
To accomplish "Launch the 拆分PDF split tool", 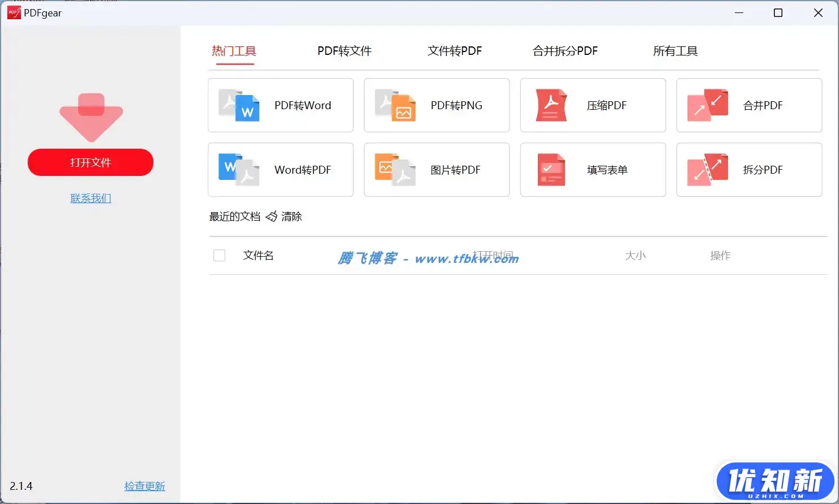I will pyautogui.click(x=748, y=170).
